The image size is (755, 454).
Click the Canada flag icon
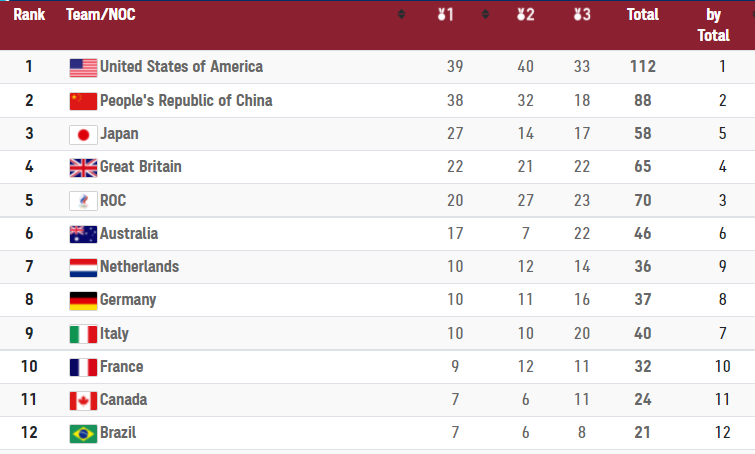coord(83,400)
